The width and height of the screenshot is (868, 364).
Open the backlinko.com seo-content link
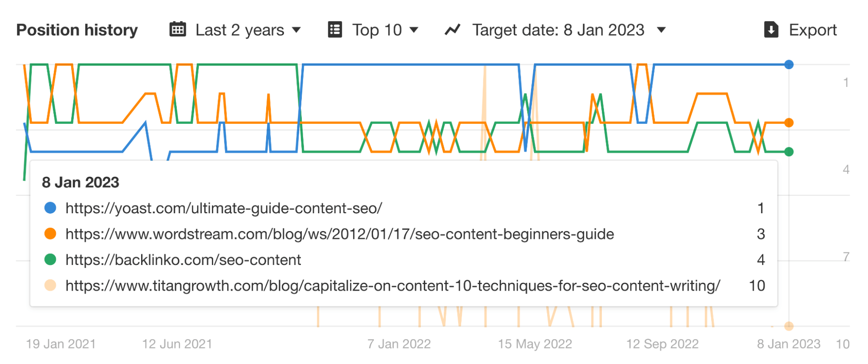point(183,260)
